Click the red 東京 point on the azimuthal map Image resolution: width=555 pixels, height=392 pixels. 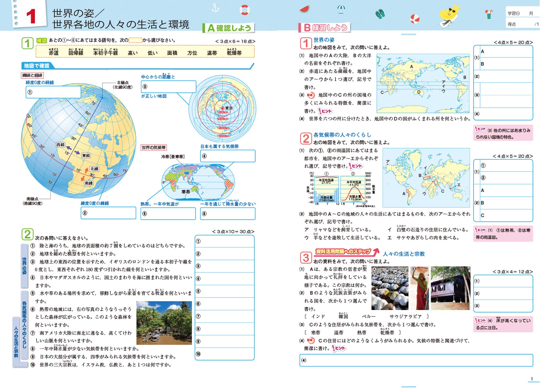pyautogui.click(x=223, y=108)
